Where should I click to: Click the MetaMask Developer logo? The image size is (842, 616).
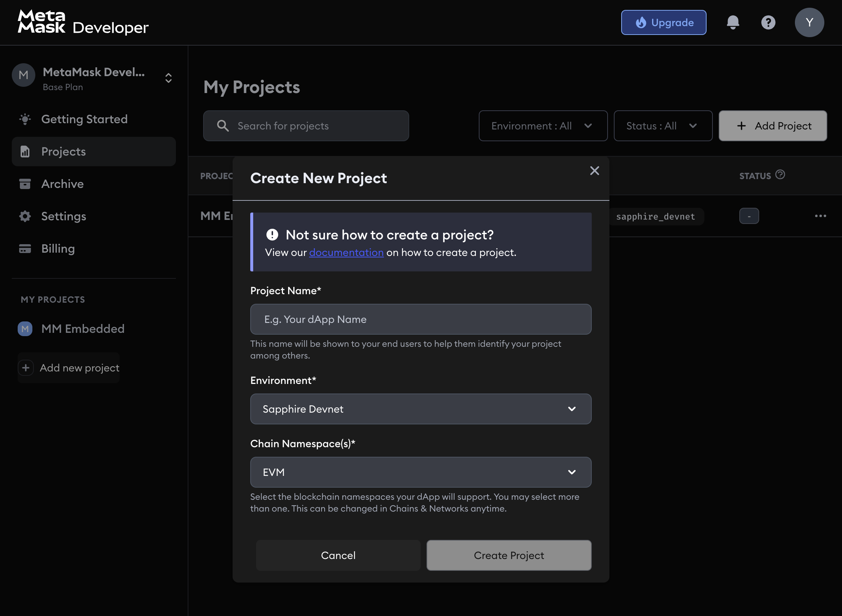[83, 22]
